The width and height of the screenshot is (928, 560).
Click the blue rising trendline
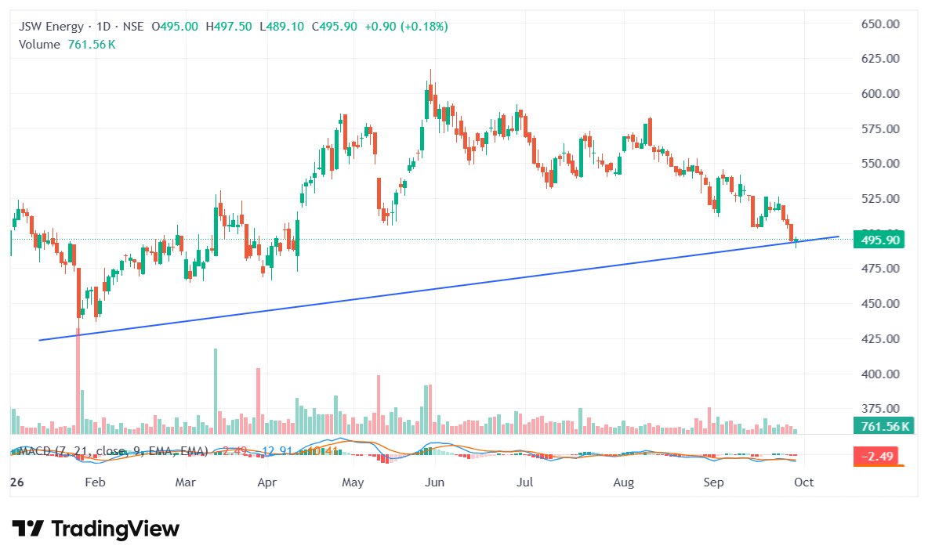click(438, 288)
